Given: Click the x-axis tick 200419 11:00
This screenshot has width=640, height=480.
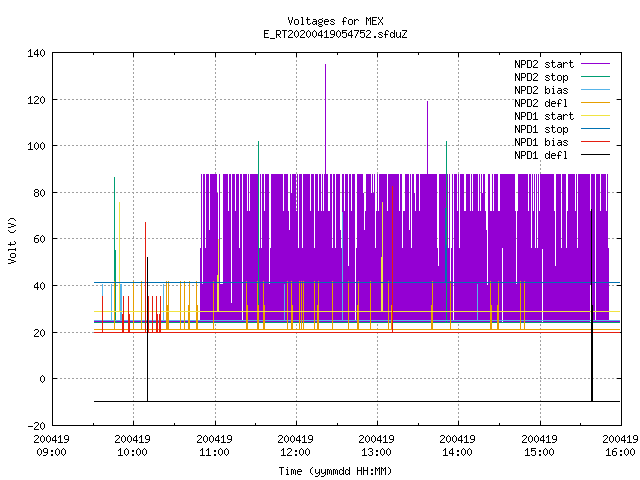Looking at the screenshot, I should (x=214, y=446).
